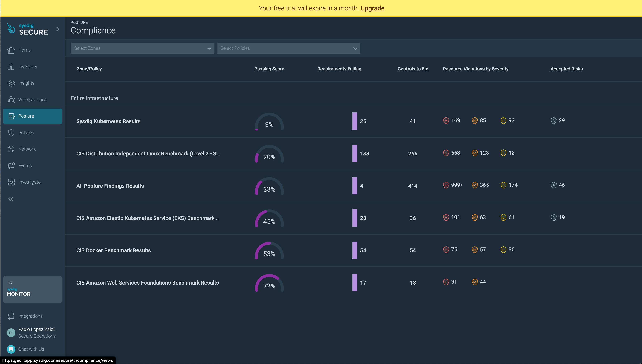Click high severity icon showing 663

click(446, 153)
